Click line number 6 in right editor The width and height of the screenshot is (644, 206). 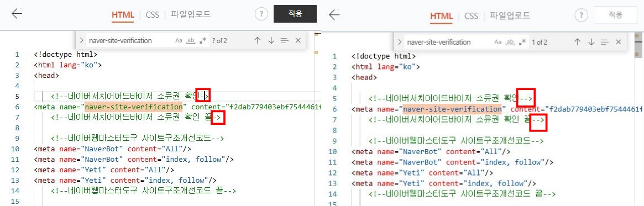click(x=334, y=109)
